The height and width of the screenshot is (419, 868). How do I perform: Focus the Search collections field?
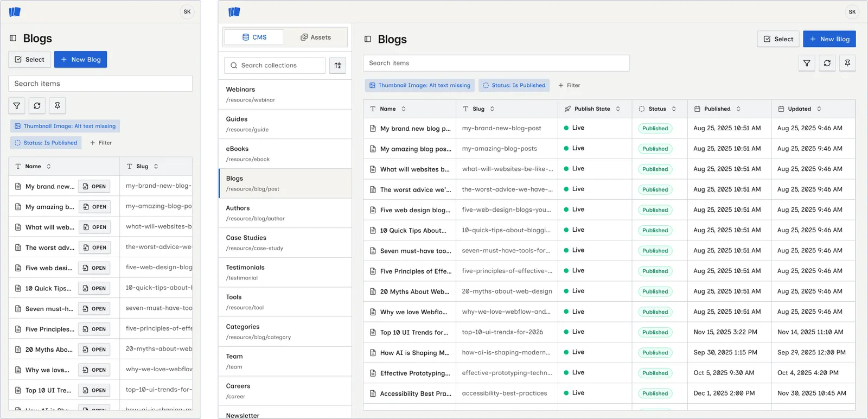(275, 65)
